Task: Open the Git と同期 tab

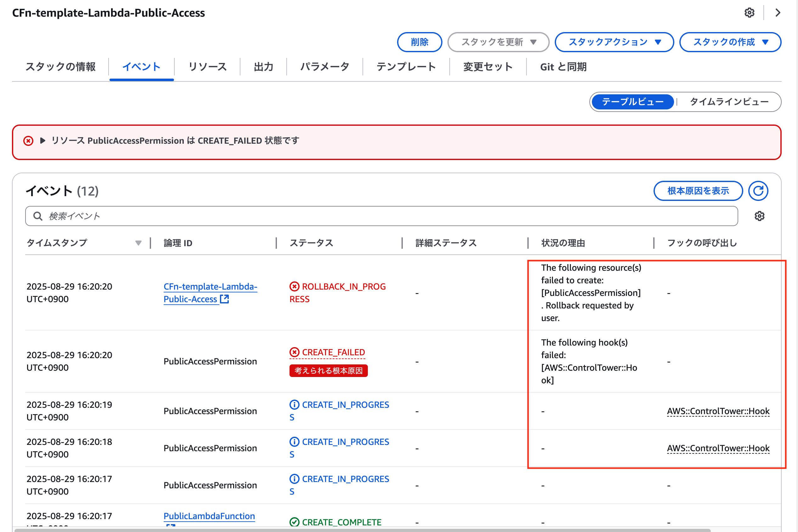Action: 563,67
